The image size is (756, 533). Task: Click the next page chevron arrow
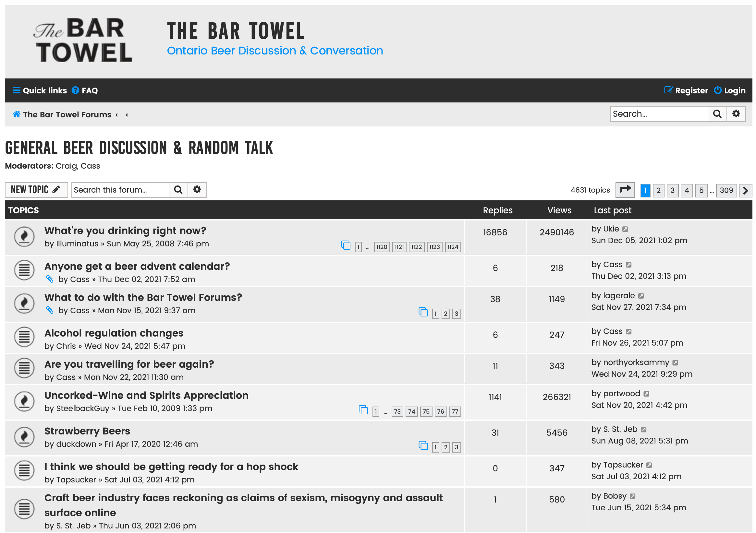tap(746, 191)
